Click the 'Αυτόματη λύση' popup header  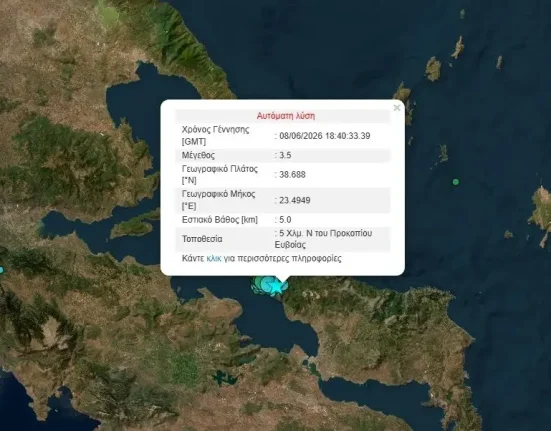[x=286, y=116]
